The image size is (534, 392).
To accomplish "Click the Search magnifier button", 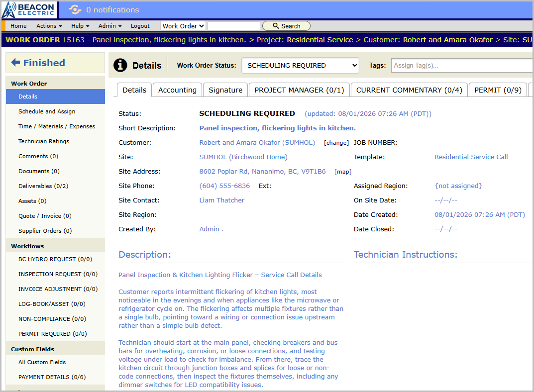I will point(287,26).
